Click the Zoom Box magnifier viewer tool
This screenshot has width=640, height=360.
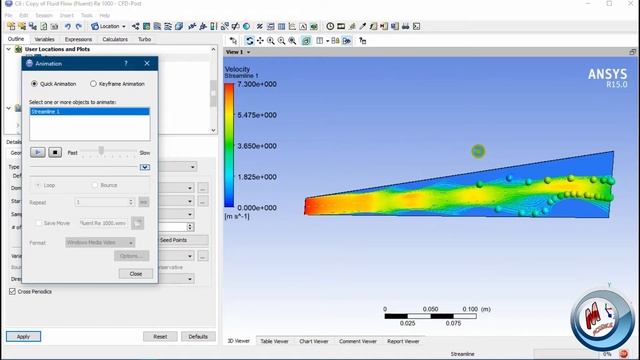pyautogui.click(x=281, y=41)
